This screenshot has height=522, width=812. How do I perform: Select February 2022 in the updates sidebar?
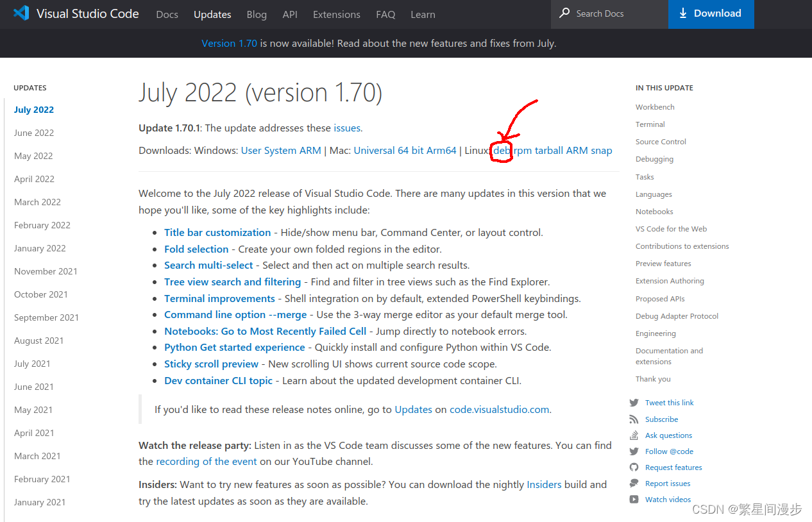click(42, 225)
